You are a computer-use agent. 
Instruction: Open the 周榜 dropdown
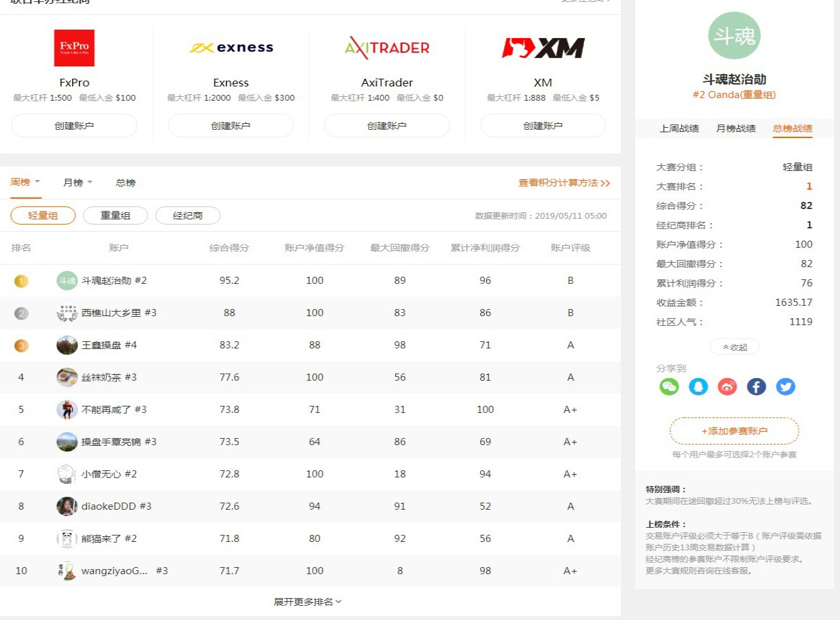pos(25,182)
